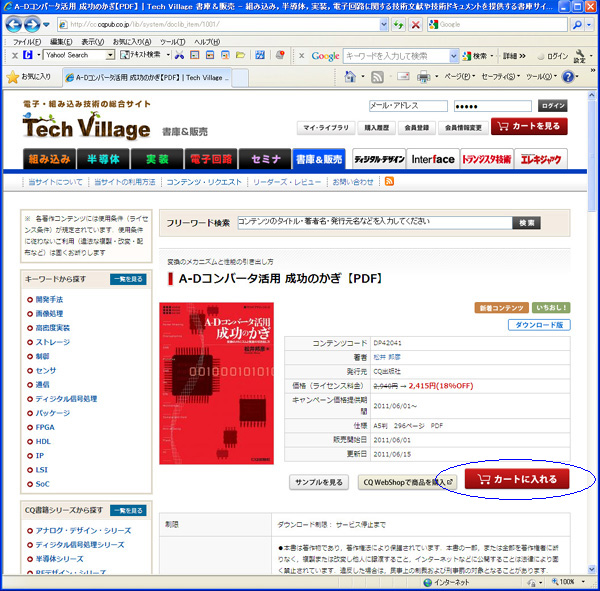Screen dimensions: 600x591
Task: Click the RSS feed icon in sub-navigation
Action: (x=389, y=181)
